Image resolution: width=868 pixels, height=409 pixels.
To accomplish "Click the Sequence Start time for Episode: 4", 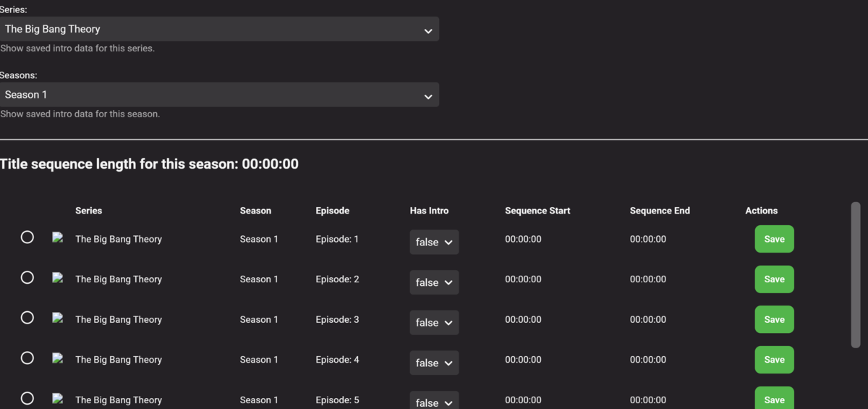I will (x=523, y=360).
